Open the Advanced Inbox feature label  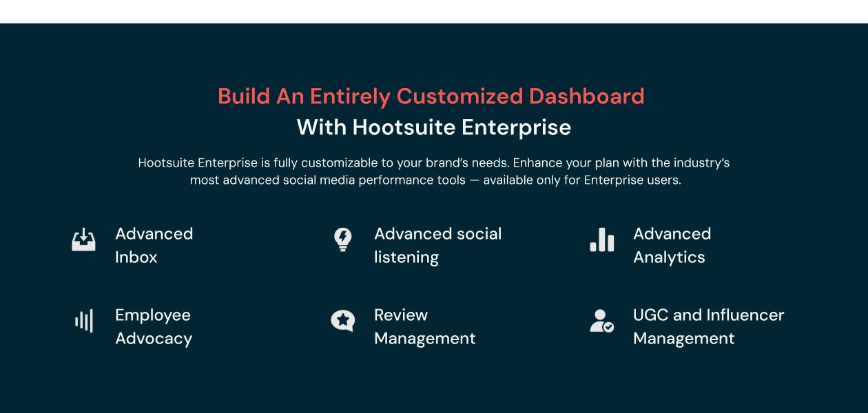coord(154,245)
